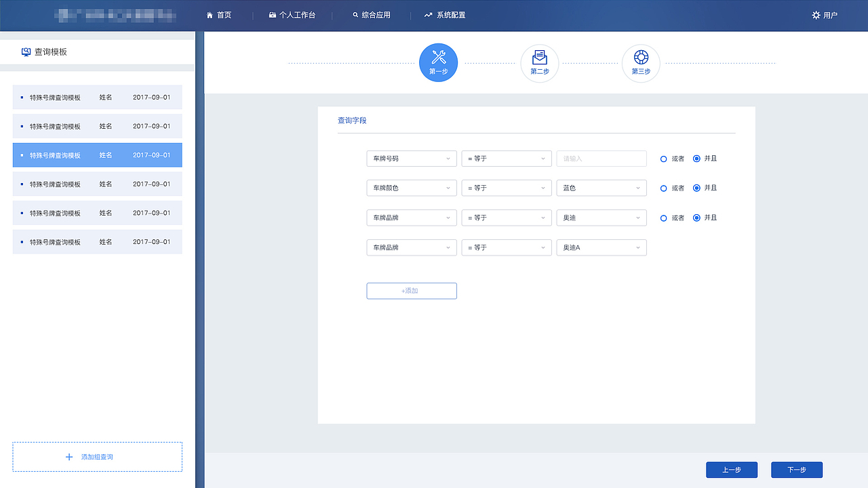Click the gear icon next to 用户

point(816,15)
